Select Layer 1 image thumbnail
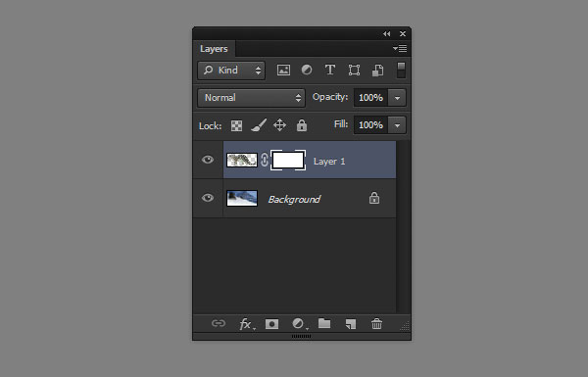The image size is (588, 377). coord(242,160)
